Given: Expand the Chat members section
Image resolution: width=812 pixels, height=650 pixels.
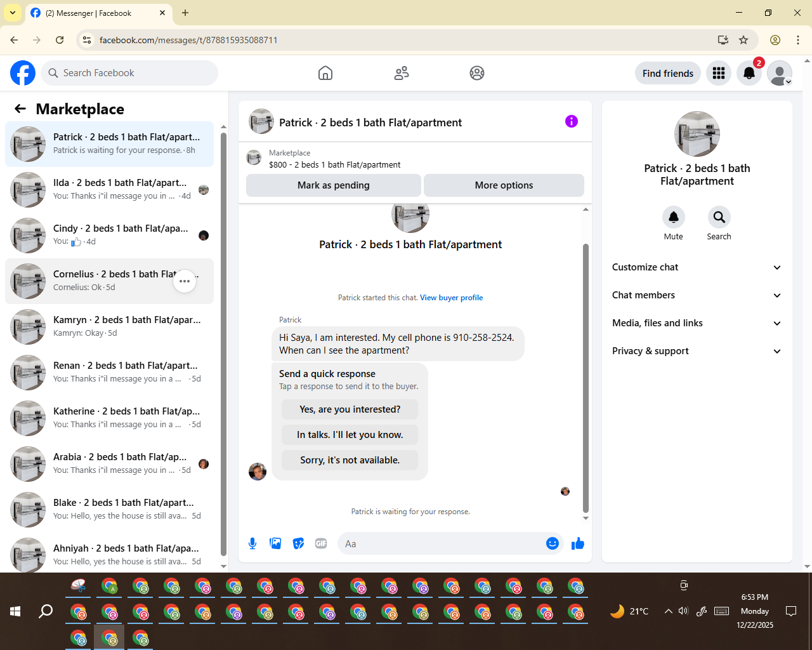Looking at the screenshot, I should [697, 295].
